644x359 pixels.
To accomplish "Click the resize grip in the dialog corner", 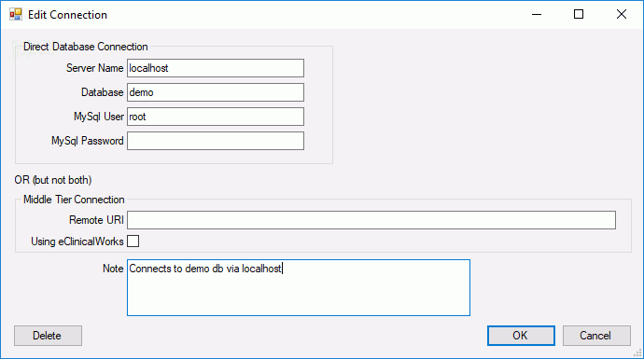I will coord(637,352).
